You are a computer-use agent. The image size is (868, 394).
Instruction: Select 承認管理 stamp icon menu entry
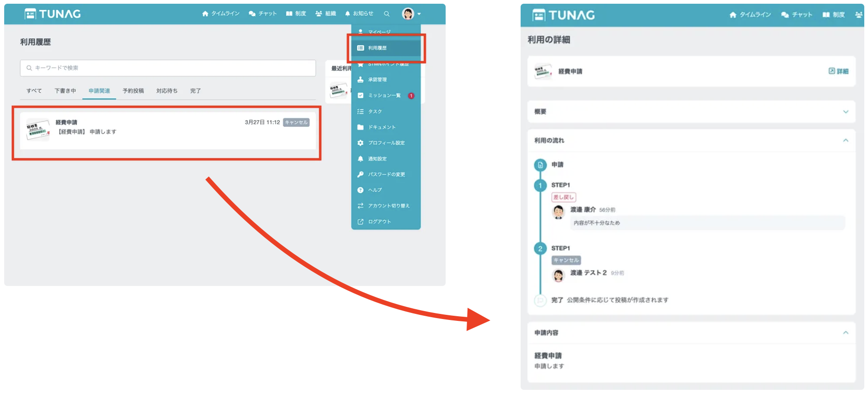coord(377,80)
